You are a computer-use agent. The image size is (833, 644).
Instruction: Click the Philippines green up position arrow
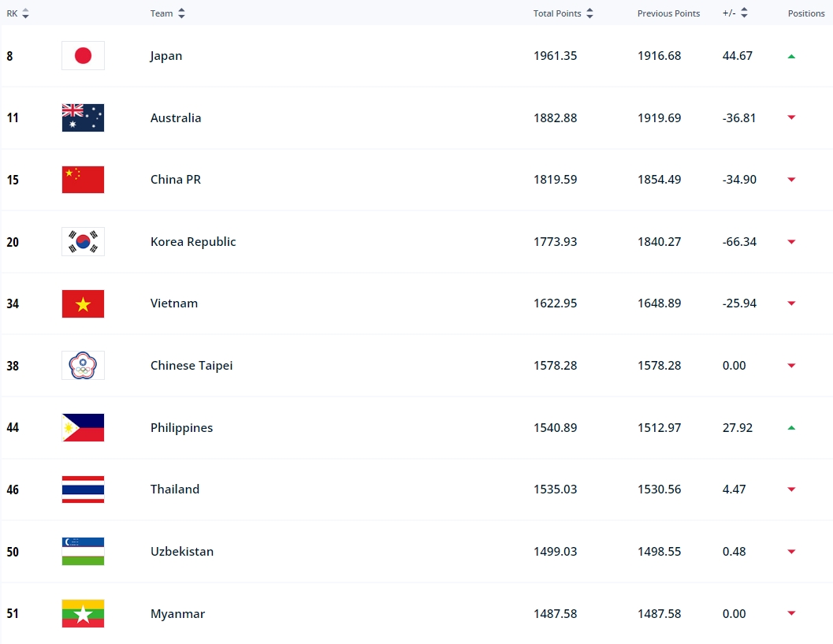click(791, 428)
